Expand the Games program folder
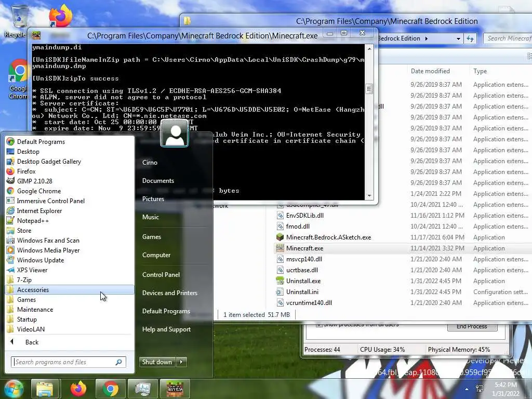The width and height of the screenshot is (532, 399). 70,300
